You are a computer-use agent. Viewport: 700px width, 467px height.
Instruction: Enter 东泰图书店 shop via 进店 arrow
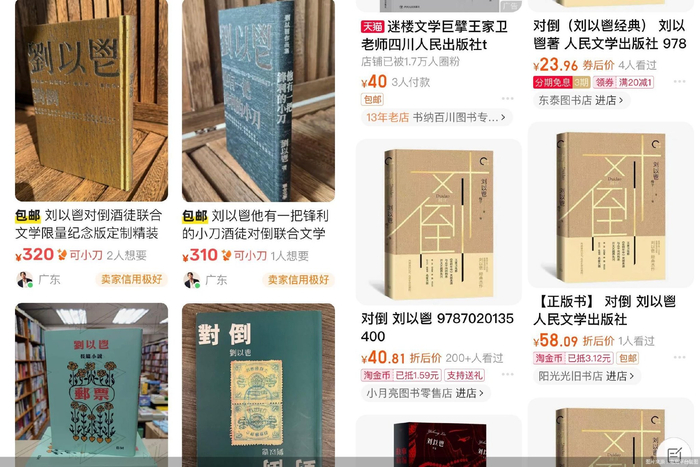pyautogui.click(x=581, y=100)
